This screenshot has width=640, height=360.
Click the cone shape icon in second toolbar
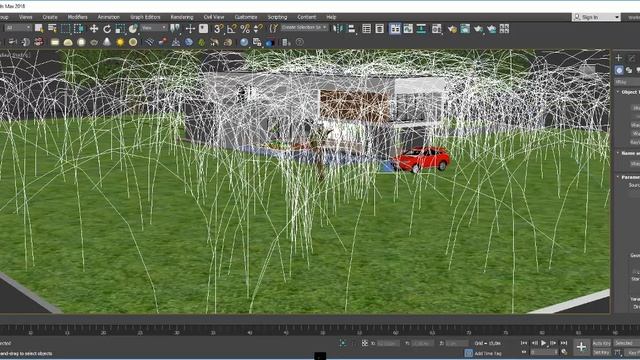[107, 42]
